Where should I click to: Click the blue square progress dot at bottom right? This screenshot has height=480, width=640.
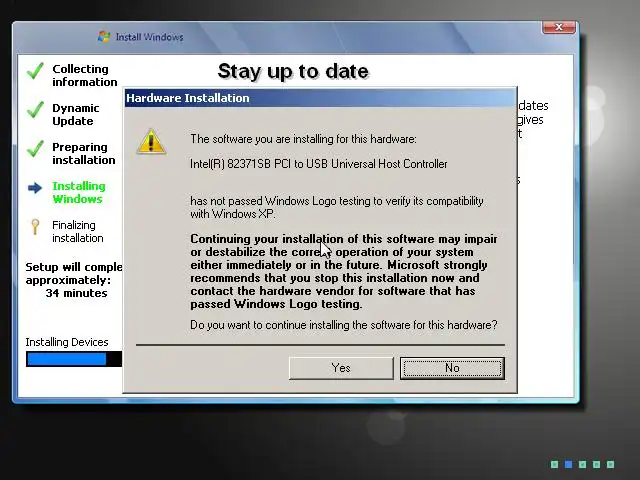568,464
